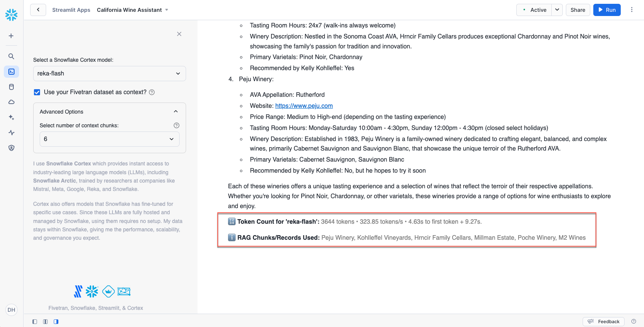The width and height of the screenshot is (644, 327).
Task: Click the 'Peju Winery:' list heading
Action: (x=256, y=79)
